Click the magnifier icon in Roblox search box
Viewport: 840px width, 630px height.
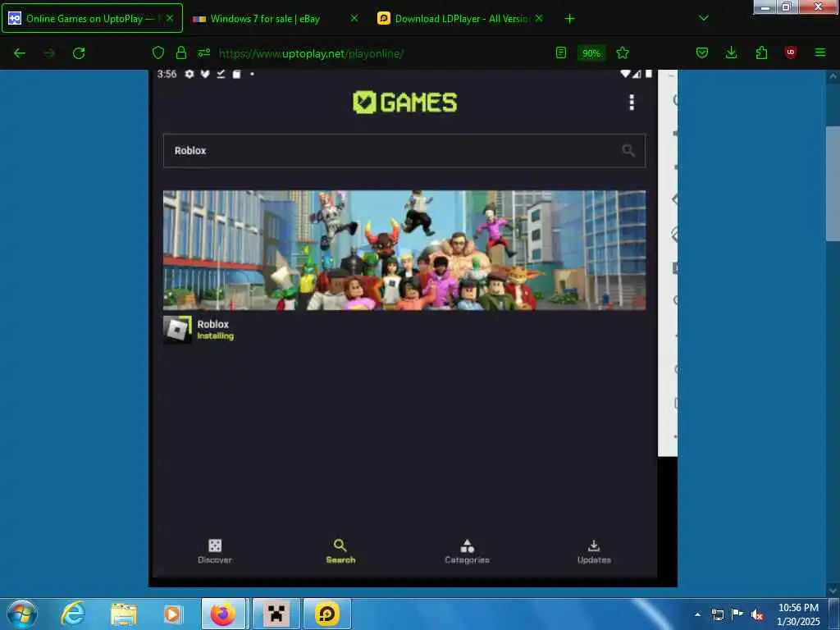tap(628, 151)
